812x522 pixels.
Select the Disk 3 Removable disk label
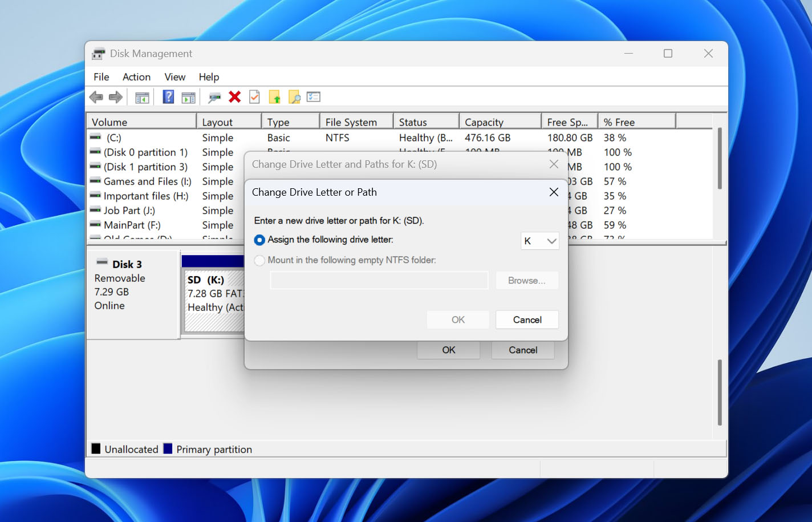(133, 295)
